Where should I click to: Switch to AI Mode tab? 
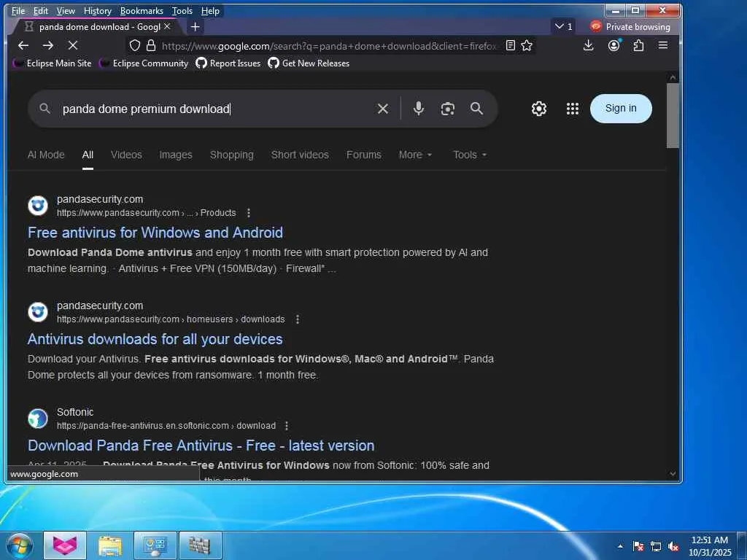click(x=46, y=155)
